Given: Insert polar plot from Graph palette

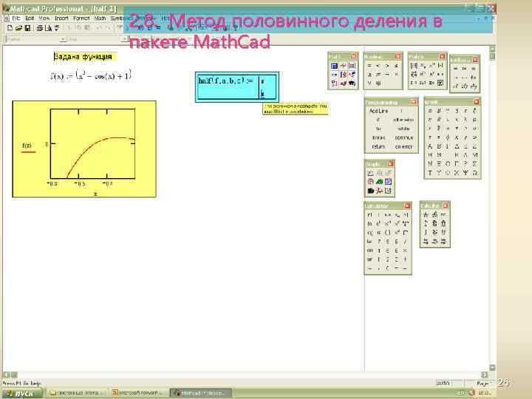Looking at the screenshot, I should [x=370, y=182].
